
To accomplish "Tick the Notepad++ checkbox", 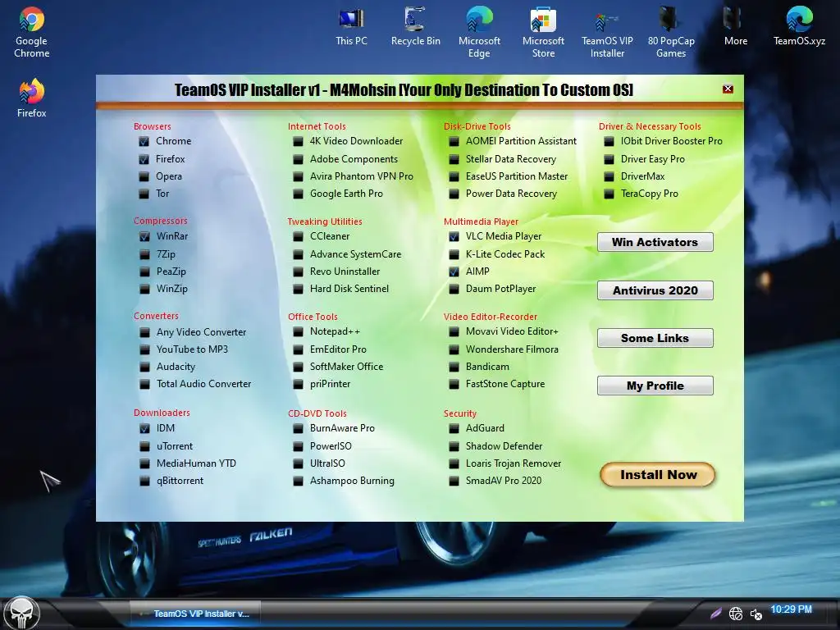I will tap(298, 331).
